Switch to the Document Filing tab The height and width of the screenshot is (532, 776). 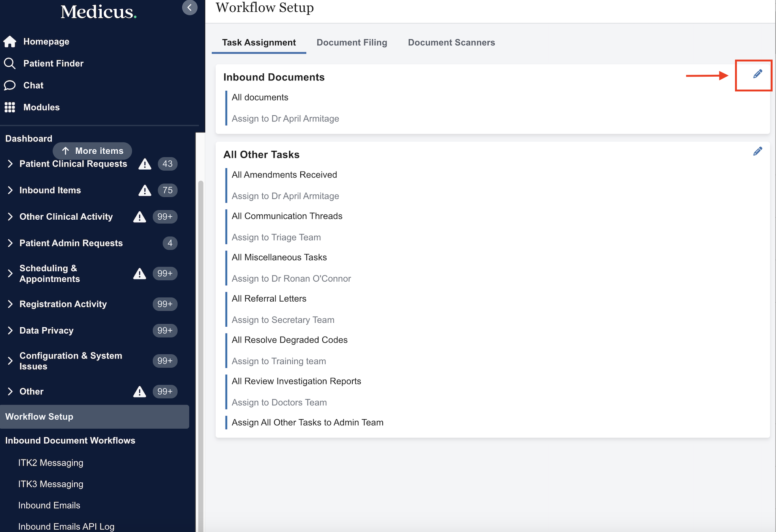[352, 42]
